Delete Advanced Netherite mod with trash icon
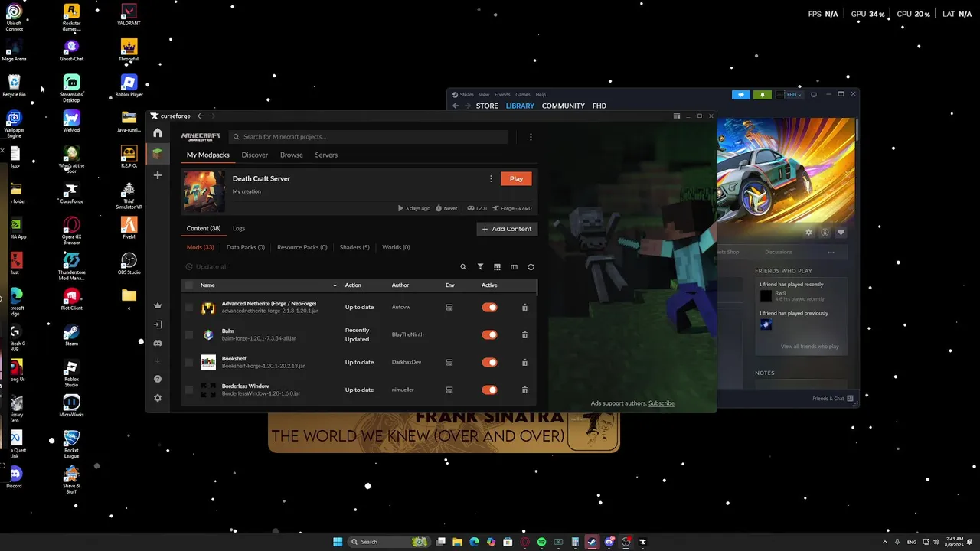The image size is (980, 551). 524,308
